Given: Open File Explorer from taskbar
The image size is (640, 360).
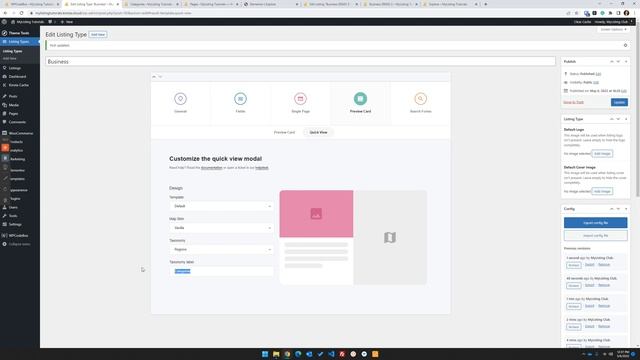Looking at the screenshot, I should click(x=276, y=354).
